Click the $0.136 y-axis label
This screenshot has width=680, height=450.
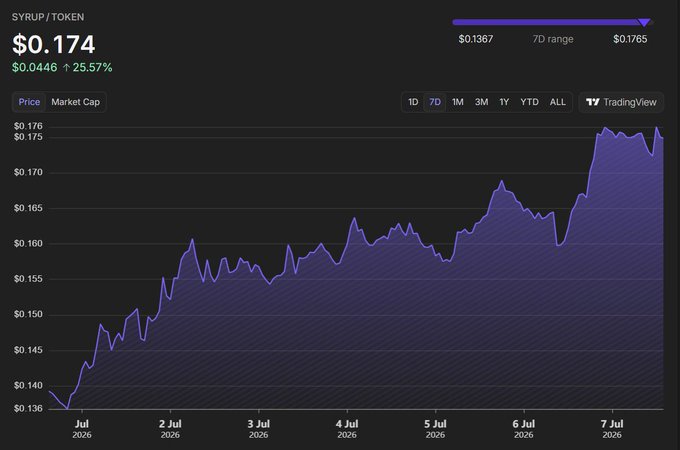point(28,408)
